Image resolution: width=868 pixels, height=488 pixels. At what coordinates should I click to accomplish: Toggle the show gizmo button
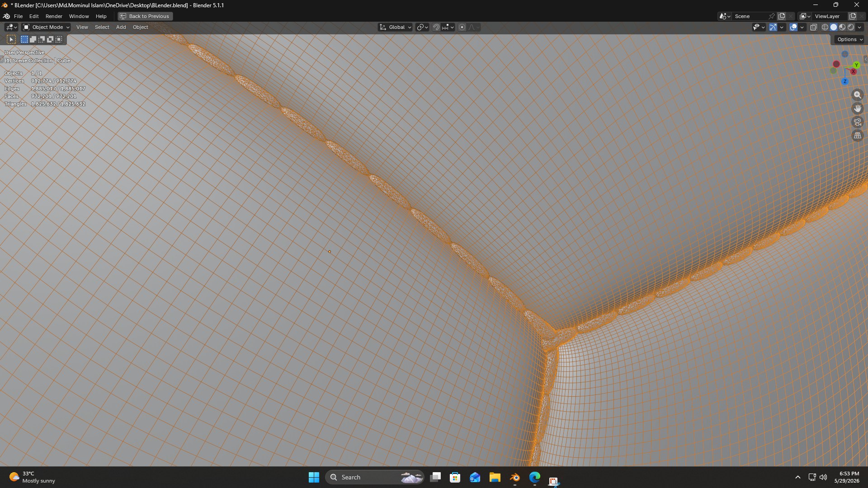coord(773,27)
